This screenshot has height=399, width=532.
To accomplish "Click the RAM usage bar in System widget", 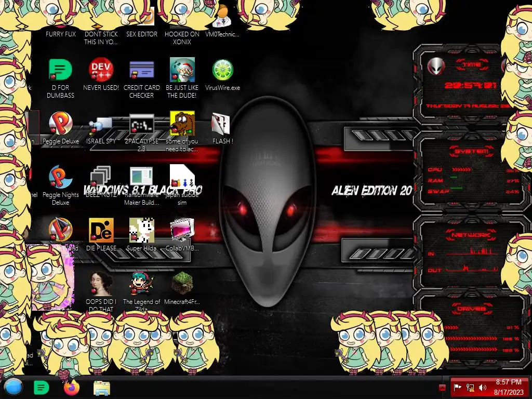I will tap(454, 177).
